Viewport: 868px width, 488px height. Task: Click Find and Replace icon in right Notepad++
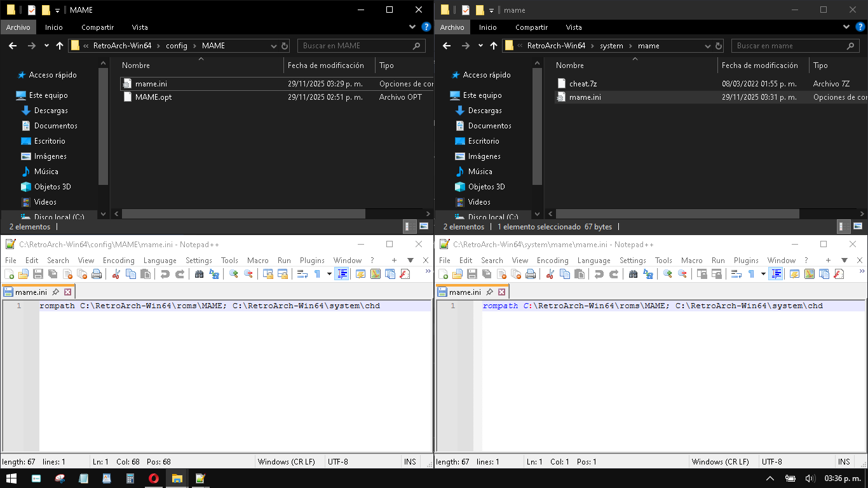[648, 274]
